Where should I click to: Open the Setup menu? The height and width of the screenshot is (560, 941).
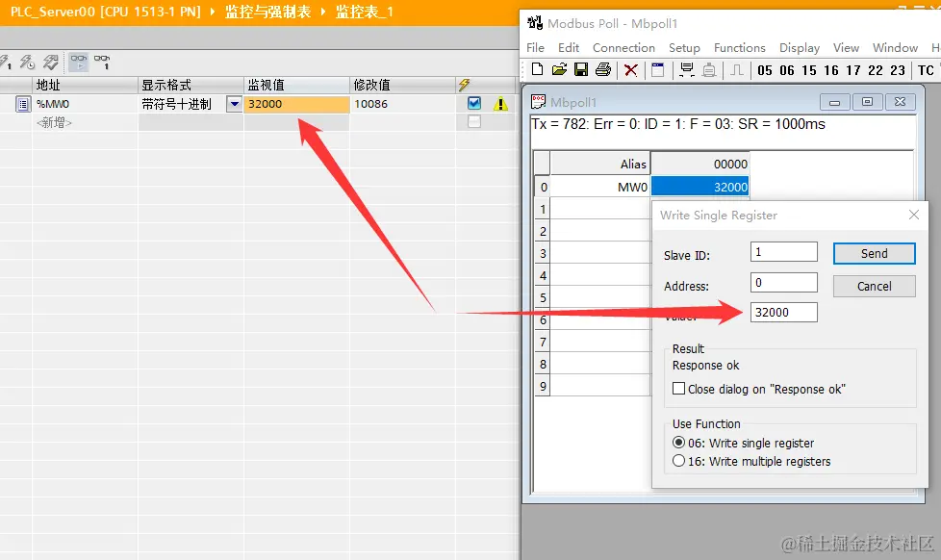click(684, 47)
